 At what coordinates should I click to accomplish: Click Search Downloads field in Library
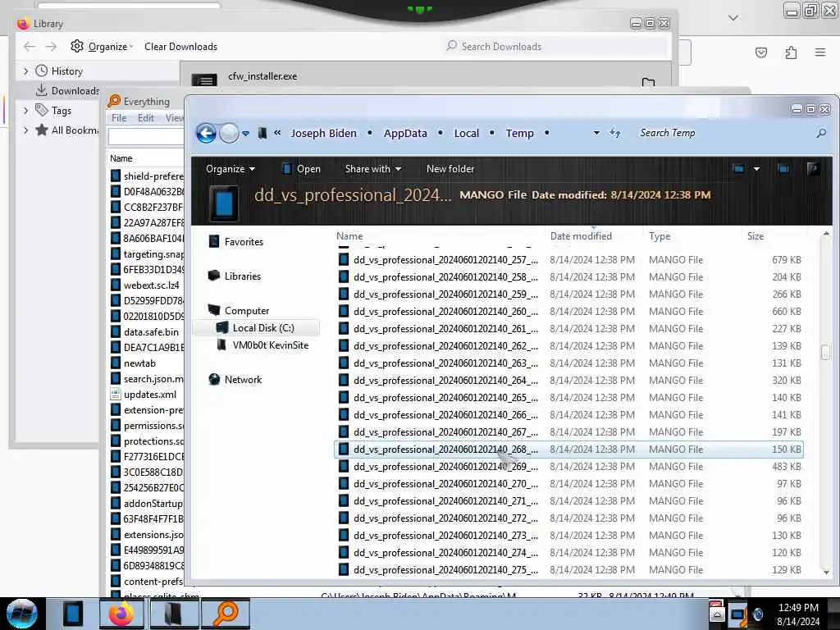coord(555,47)
